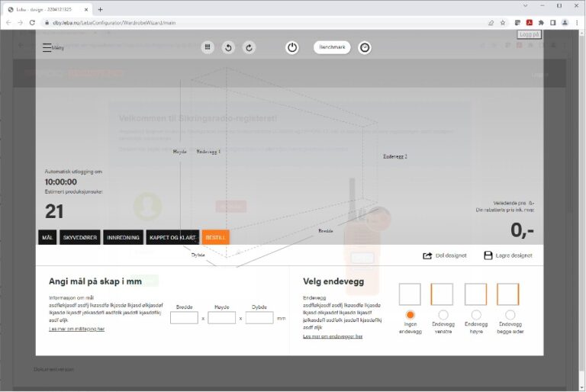Switch to the SKYVEDØRER tab
Image resolution: width=586 pixels, height=392 pixels.
(80, 237)
